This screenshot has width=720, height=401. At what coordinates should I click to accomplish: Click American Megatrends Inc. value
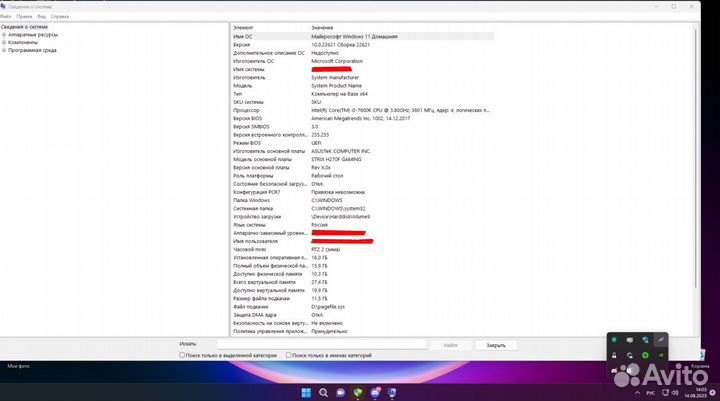pyautogui.click(x=361, y=119)
